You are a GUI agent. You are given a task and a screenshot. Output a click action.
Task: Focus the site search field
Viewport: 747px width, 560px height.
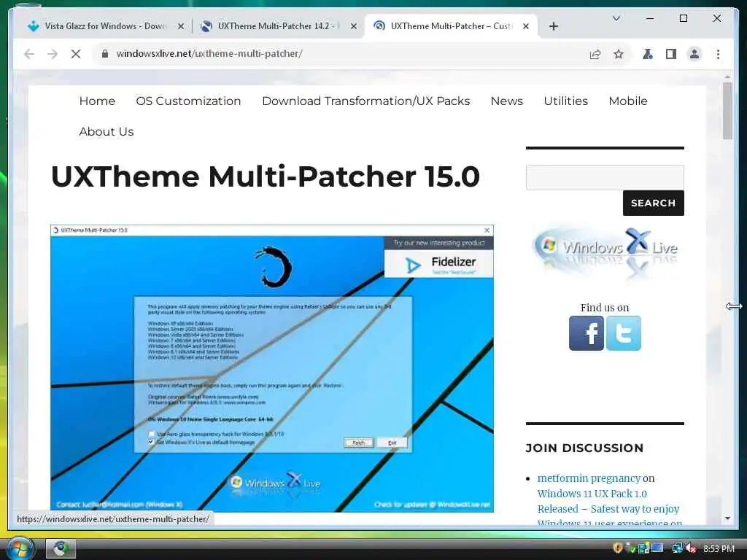point(605,178)
